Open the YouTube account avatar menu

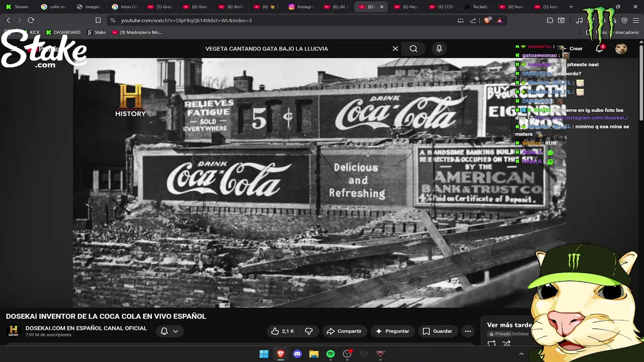tap(621, 49)
